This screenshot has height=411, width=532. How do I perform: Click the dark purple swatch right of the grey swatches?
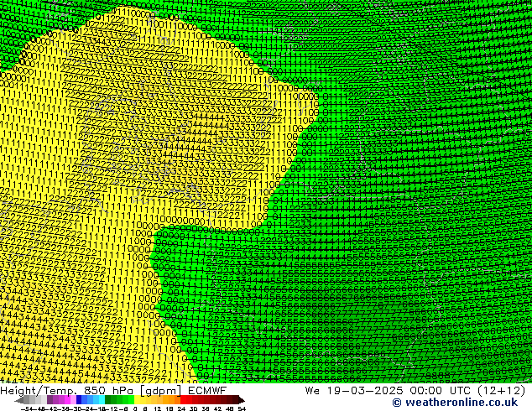click(50, 399)
